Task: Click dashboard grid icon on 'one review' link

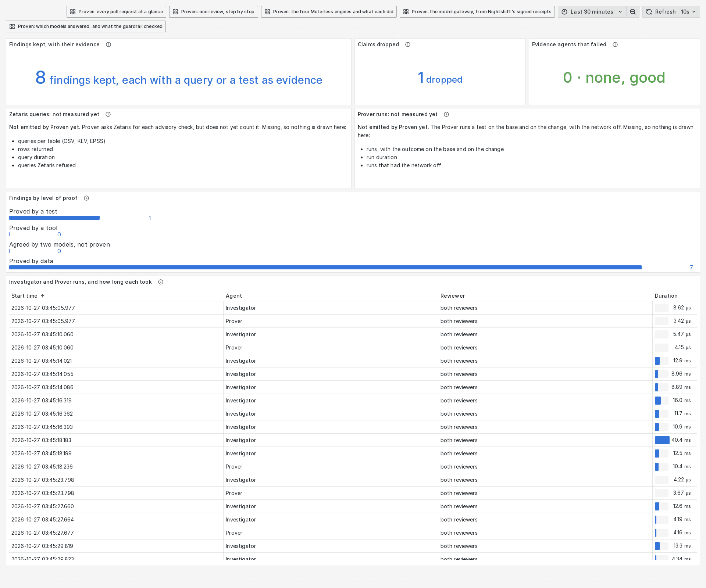Action: 175,12
